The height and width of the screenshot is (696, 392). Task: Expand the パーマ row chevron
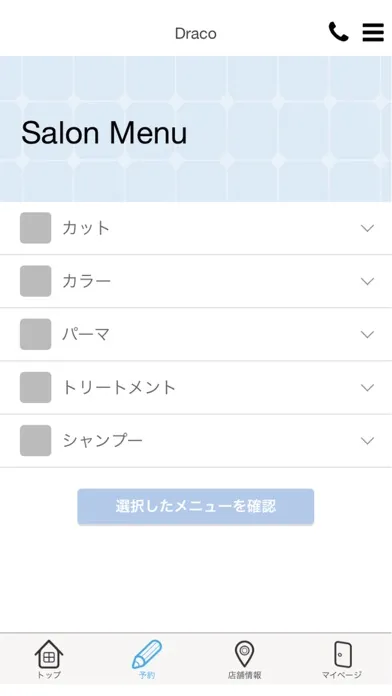[x=367, y=335]
